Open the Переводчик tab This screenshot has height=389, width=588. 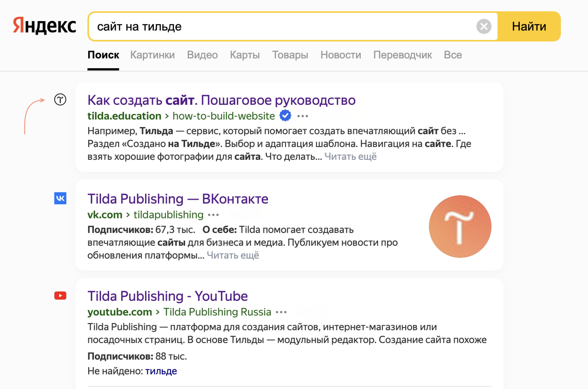click(402, 55)
